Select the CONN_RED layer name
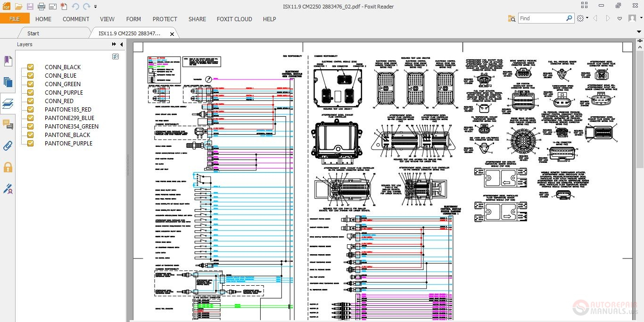 [59, 101]
